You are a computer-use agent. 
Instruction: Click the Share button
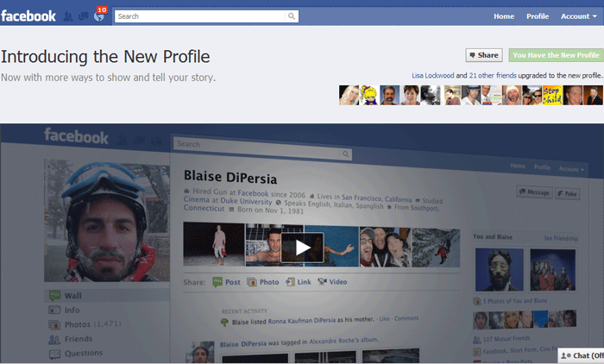pyautogui.click(x=484, y=55)
